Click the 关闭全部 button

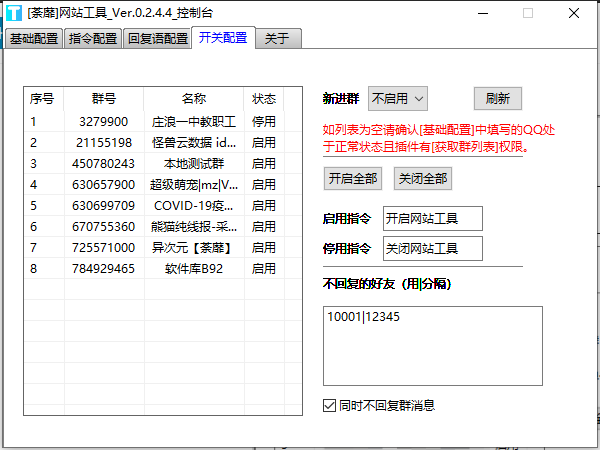coord(422,179)
